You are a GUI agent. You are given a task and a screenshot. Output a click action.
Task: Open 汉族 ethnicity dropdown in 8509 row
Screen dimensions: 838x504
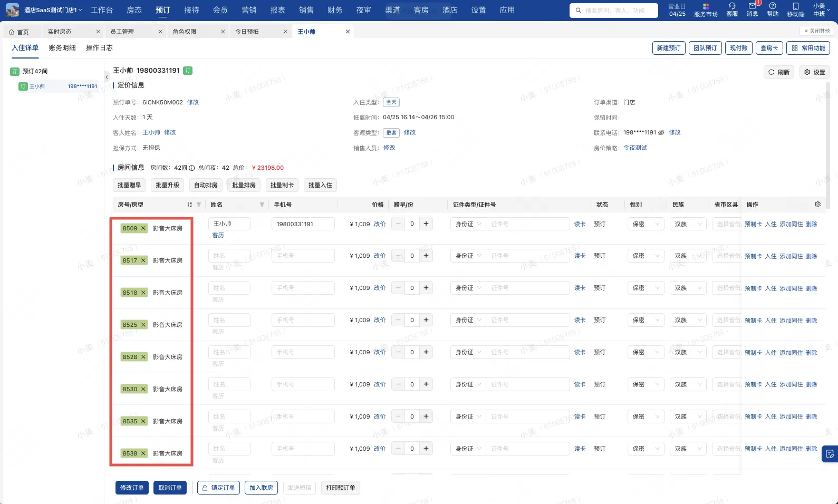pos(688,224)
